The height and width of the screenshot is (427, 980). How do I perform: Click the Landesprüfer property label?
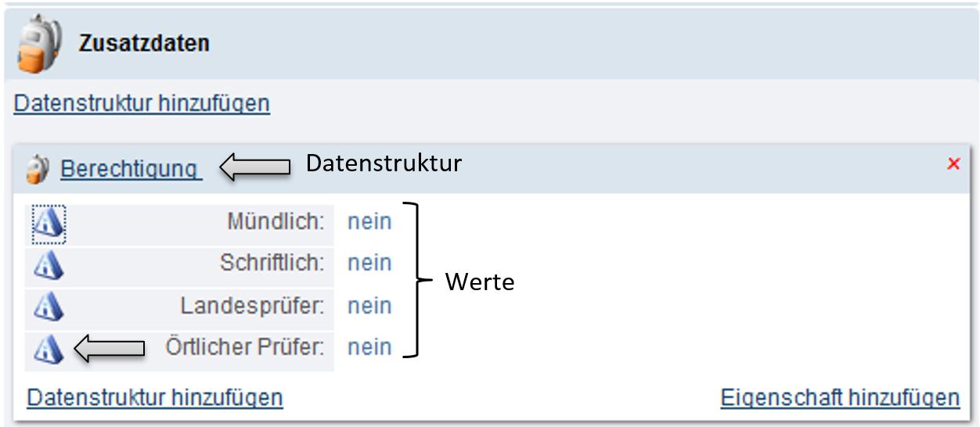click(252, 306)
